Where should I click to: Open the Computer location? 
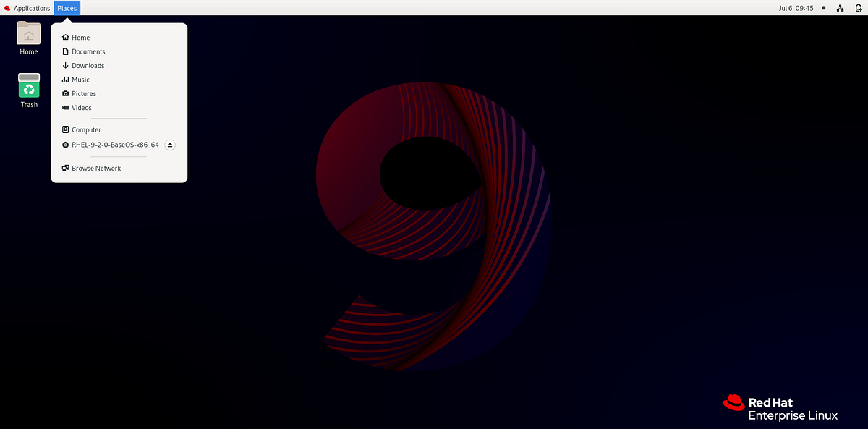pos(86,129)
